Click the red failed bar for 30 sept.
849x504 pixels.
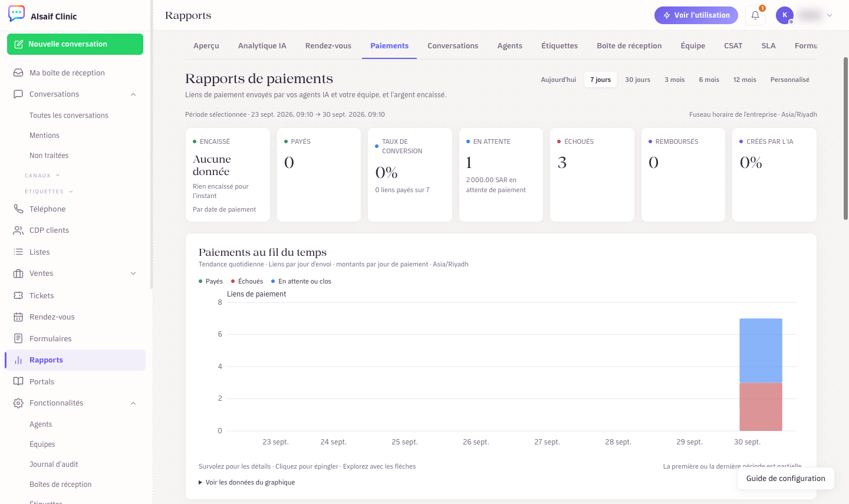click(x=761, y=407)
